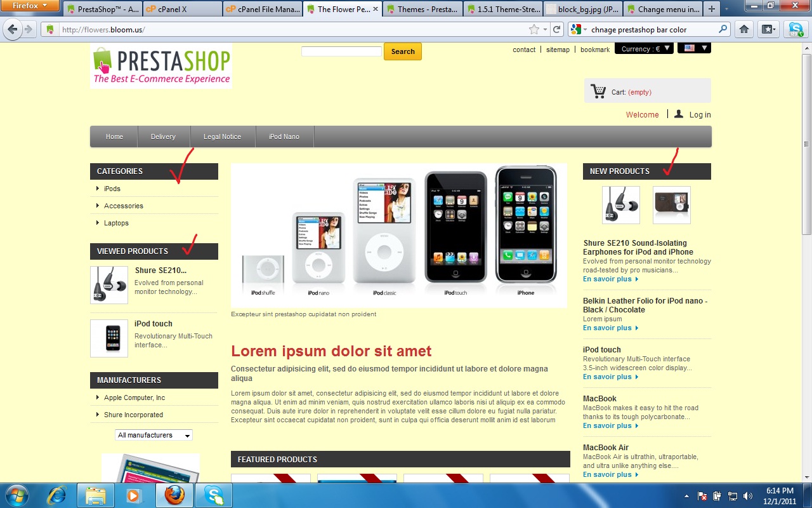Open the Windows Start menu

click(16, 495)
